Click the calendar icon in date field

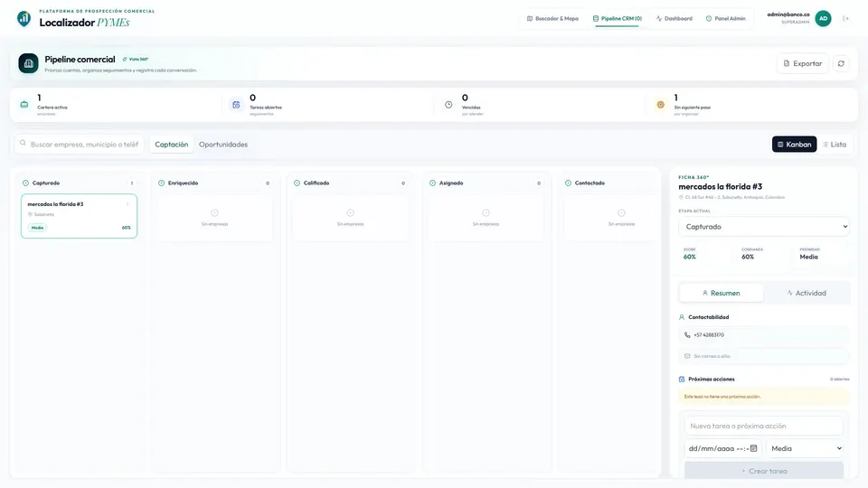click(x=753, y=449)
